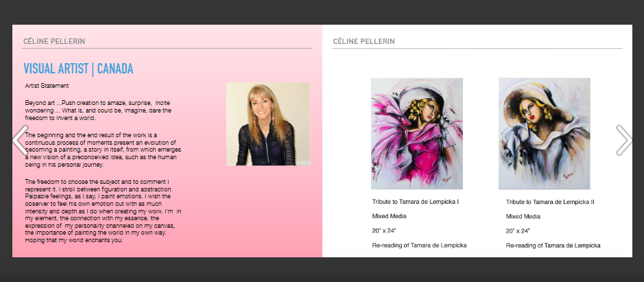Click paragraph starting 'The freedom to choose'
The image size is (644, 282).
[103, 211]
